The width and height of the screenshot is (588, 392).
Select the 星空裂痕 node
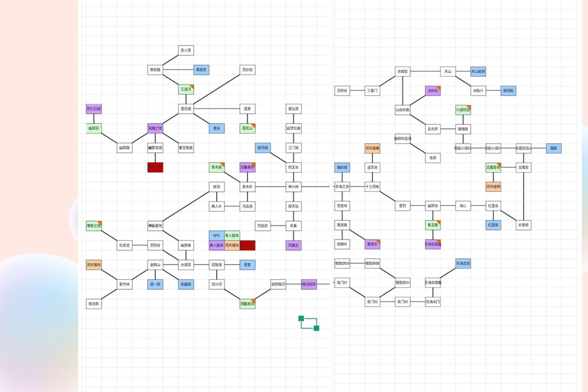click(186, 148)
